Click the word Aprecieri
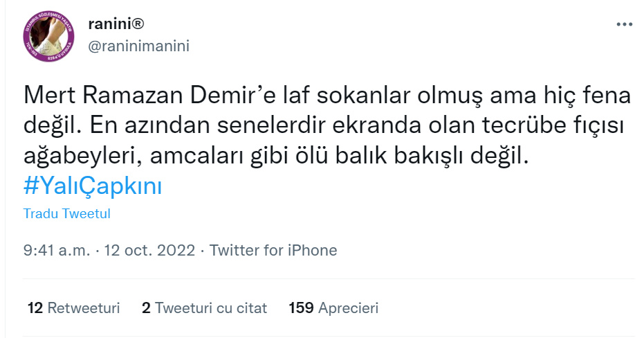The image size is (644, 338). pyautogui.click(x=348, y=308)
